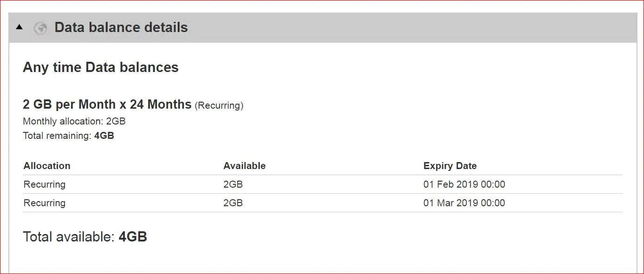
Task: Click 2GB available in the March row
Action: point(233,203)
